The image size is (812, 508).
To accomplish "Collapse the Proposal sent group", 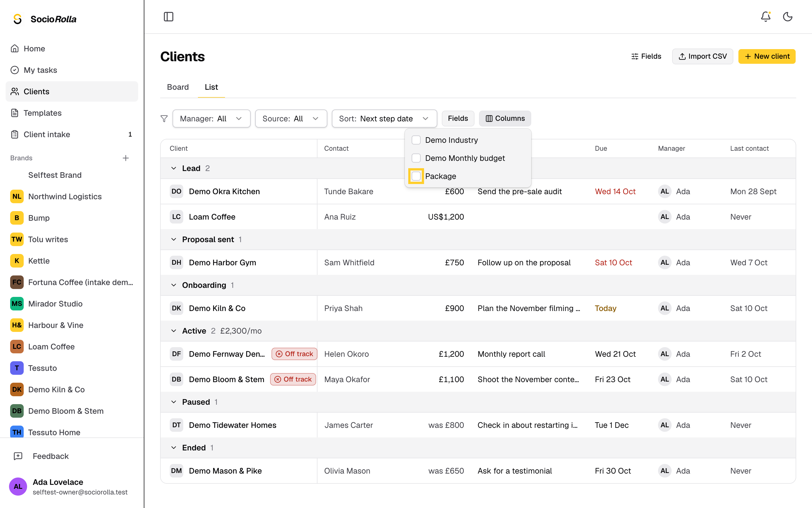I will click(173, 240).
